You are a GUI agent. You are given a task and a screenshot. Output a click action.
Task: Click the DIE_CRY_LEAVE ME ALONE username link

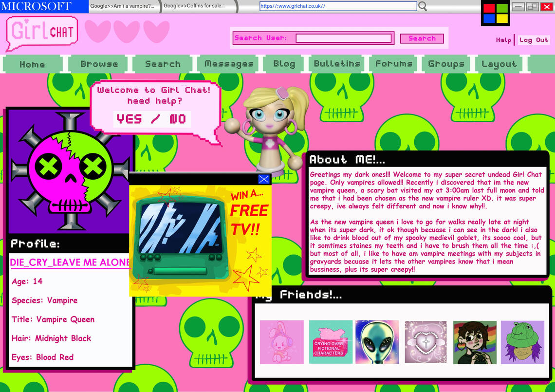(70, 262)
